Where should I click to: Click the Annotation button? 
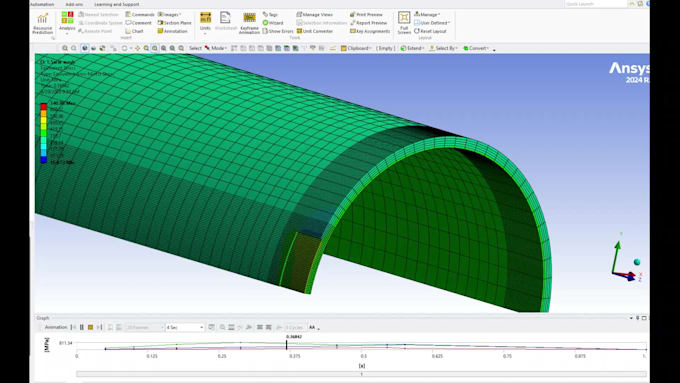pyautogui.click(x=173, y=31)
